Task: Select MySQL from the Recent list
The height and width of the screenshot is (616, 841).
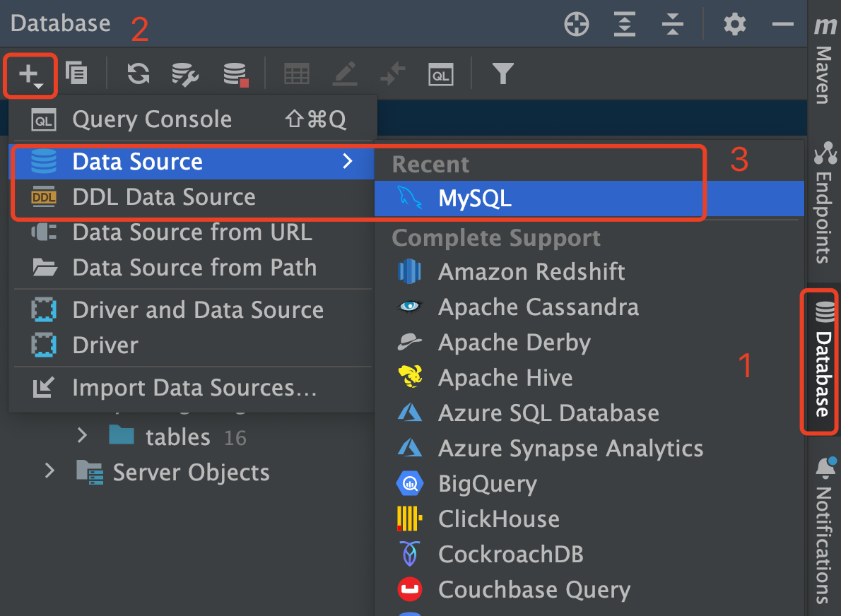Action: (x=475, y=199)
